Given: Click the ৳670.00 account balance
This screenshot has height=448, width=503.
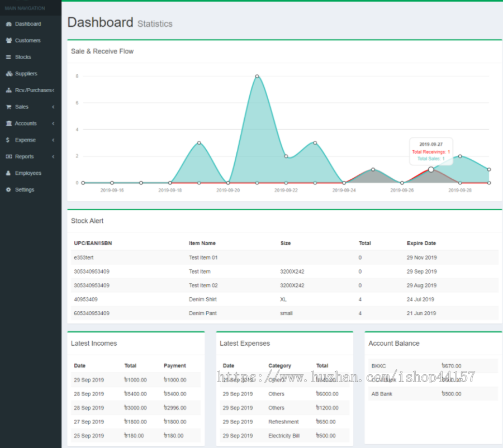Looking at the screenshot, I should [452, 366].
